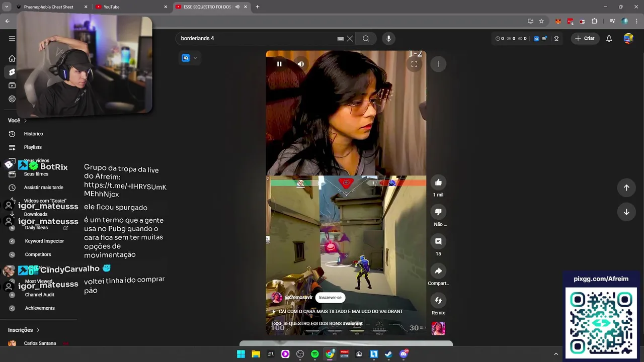Go to next Short with down arrow

[x=626, y=212]
